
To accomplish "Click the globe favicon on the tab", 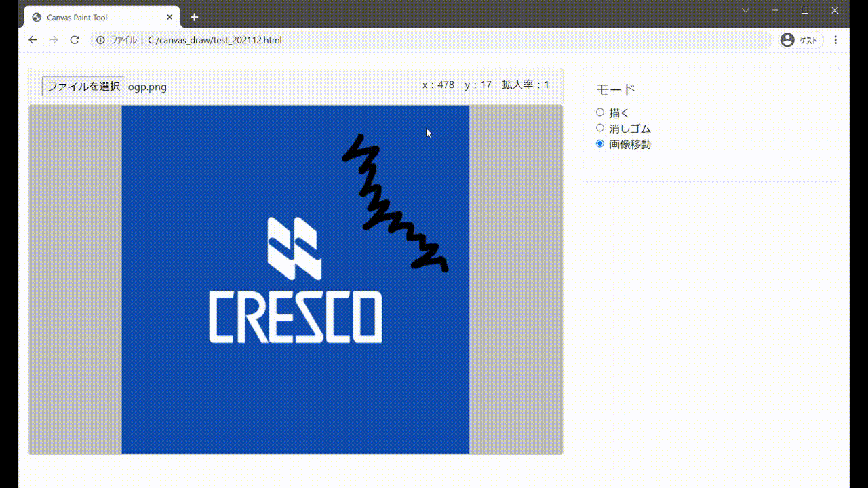I will (37, 17).
